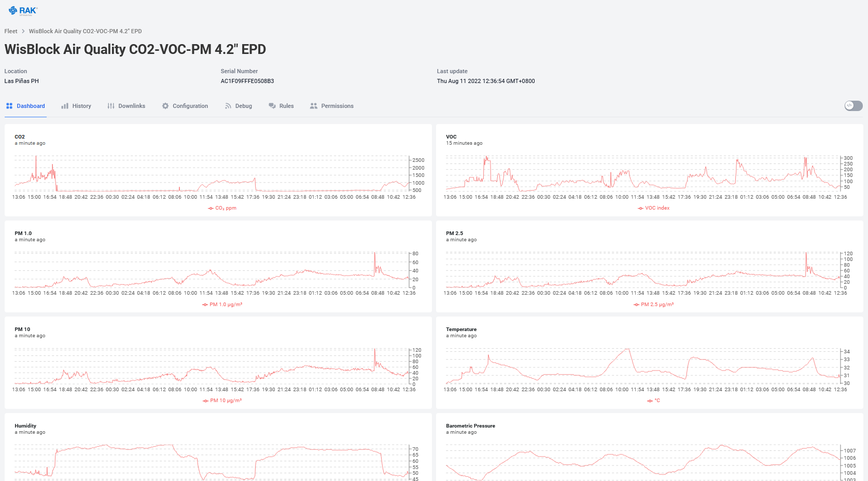This screenshot has height=481, width=868.
Task: Click the 300 axis label on VOC chart
Action: [848, 158]
